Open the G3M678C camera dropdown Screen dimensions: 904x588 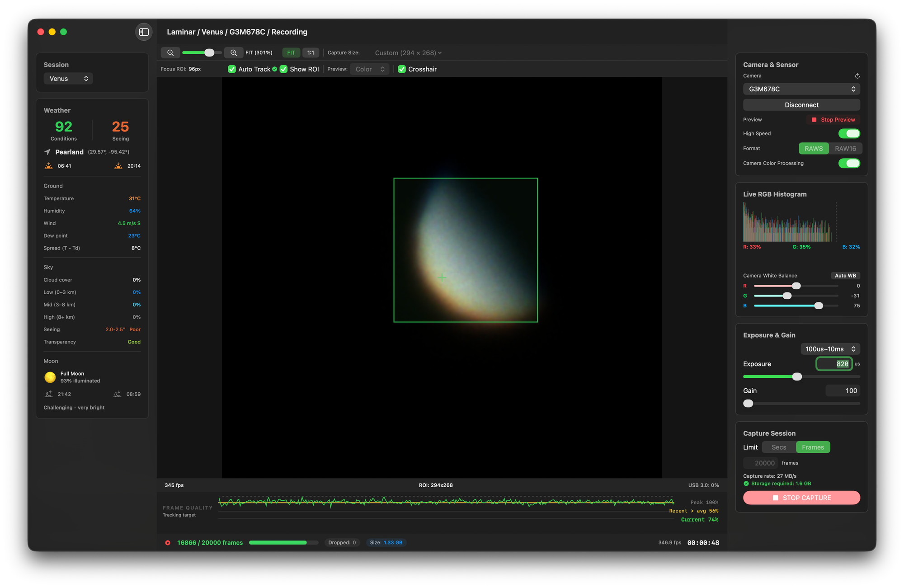coord(801,89)
